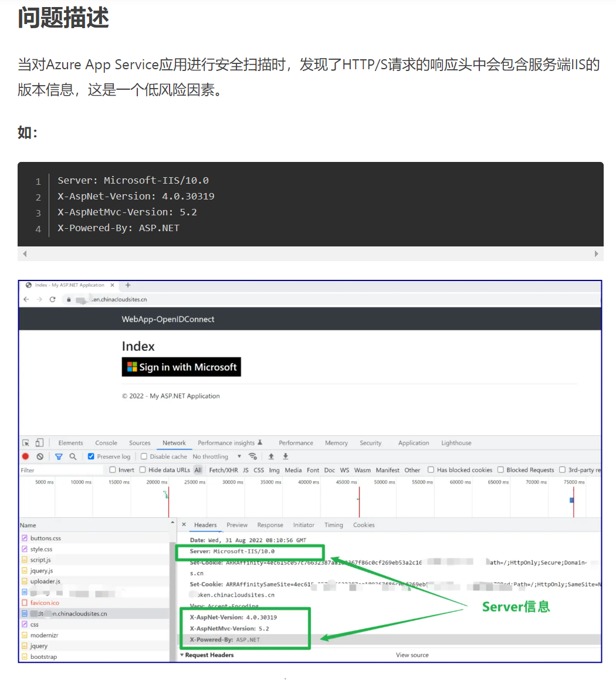Select style.css request row
616x680 pixels.
pyautogui.click(x=94, y=549)
